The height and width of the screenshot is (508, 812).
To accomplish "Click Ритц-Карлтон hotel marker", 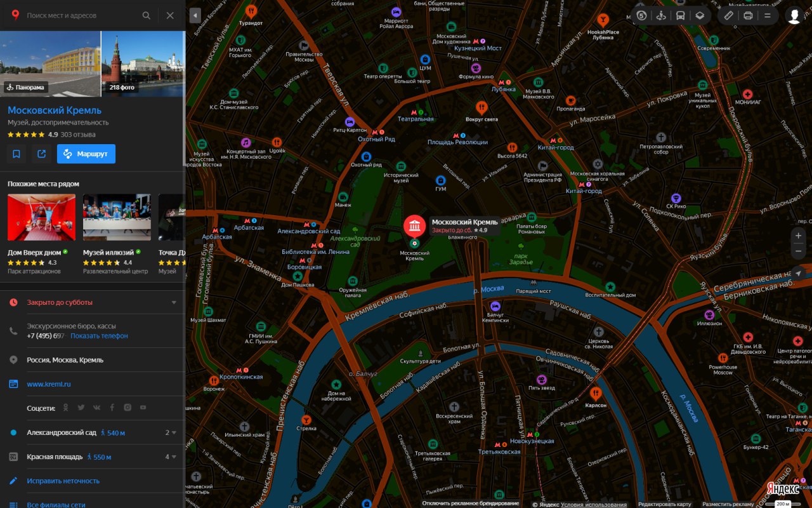I will (x=349, y=121).
